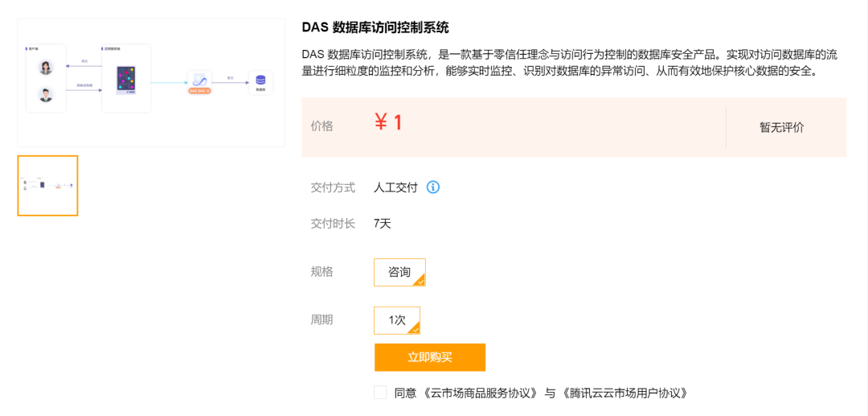Click the 暂无评价 reviews area

point(781,127)
